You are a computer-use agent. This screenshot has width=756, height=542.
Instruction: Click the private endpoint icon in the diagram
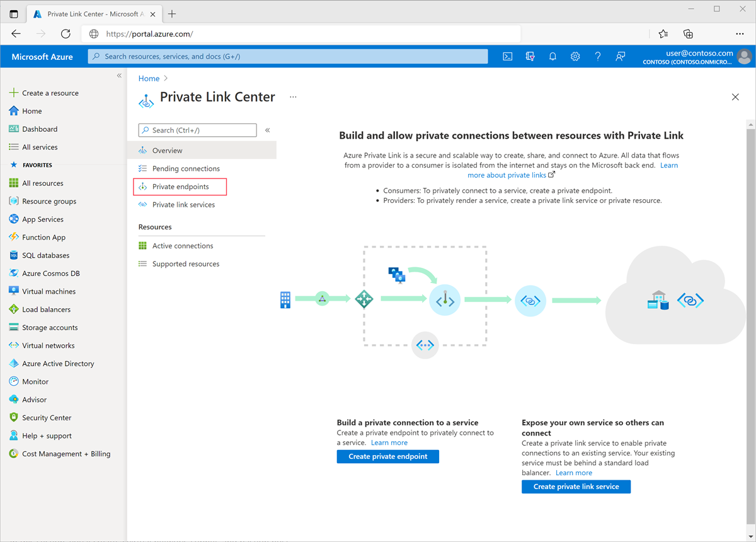point(445,301)
